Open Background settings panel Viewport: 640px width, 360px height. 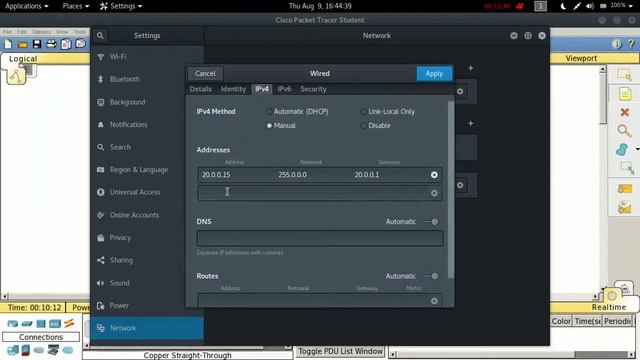147,102
